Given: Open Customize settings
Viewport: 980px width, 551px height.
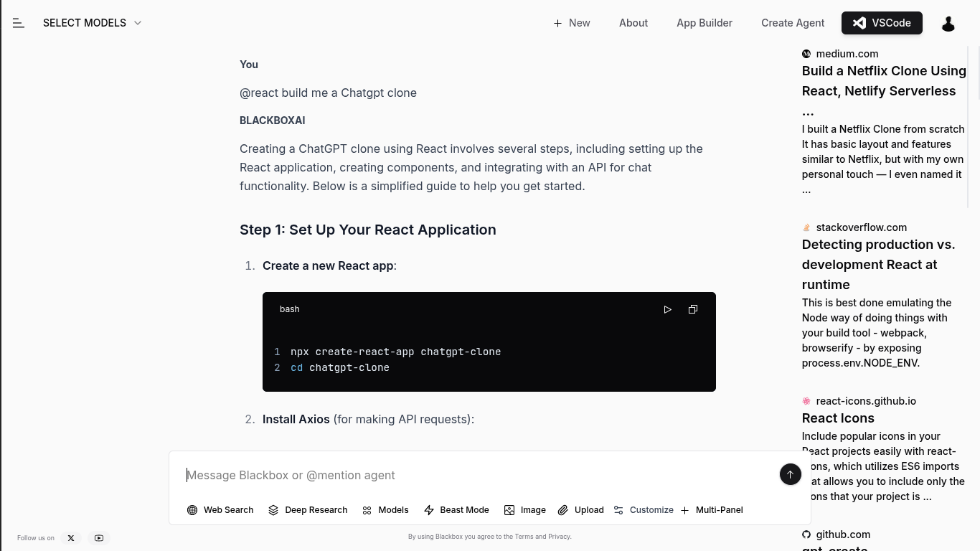Looking at the screenshot, I should 644,510.
